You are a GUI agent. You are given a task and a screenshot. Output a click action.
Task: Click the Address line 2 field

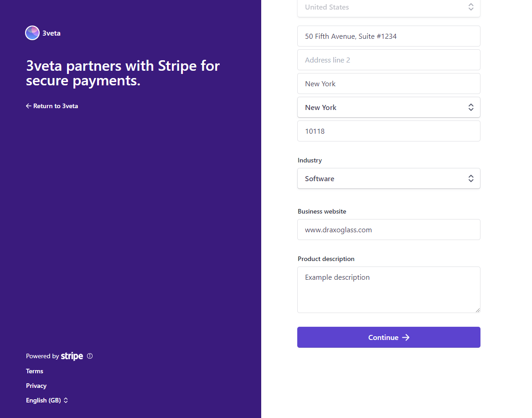[388, 60]
